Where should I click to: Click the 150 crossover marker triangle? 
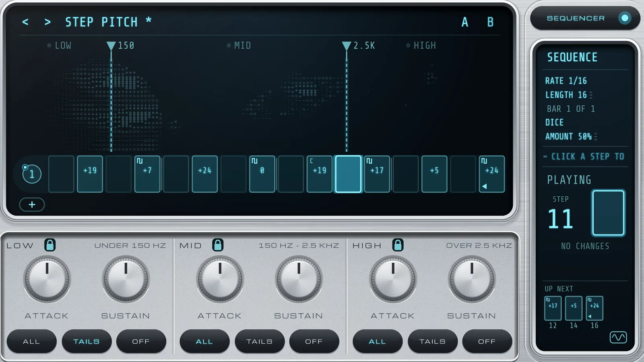pos(111,46)
